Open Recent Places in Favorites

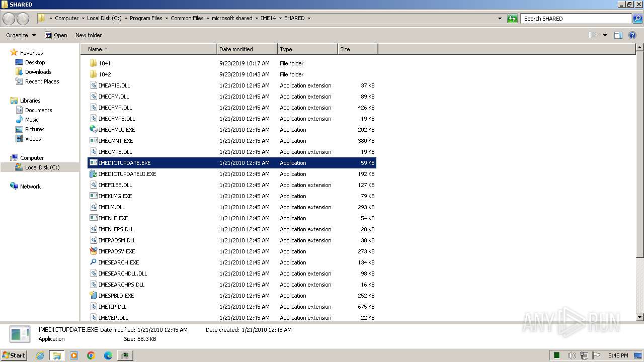[42, 81]
